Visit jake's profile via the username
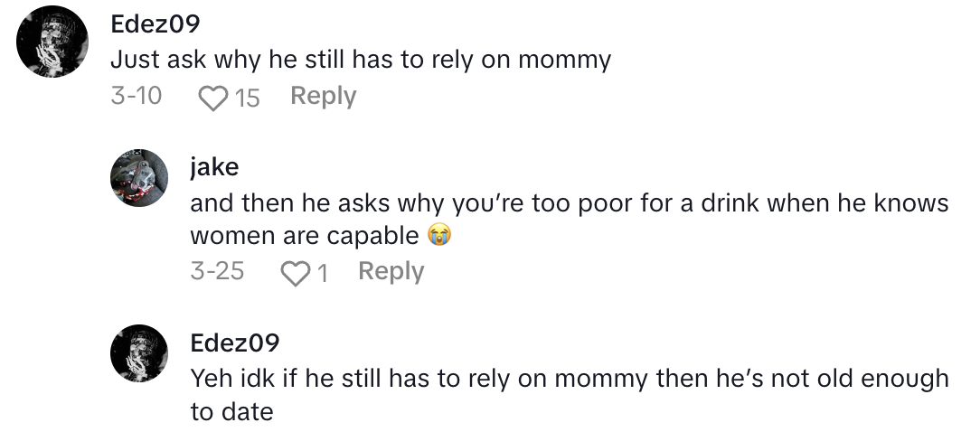980x432 pixels. [x=214, y=167]
